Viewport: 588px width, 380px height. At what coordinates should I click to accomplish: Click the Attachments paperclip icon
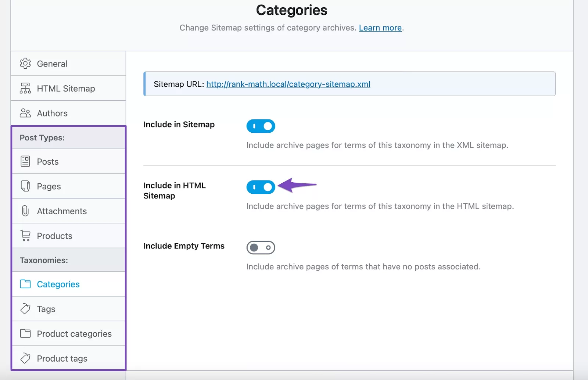(25, 211)
